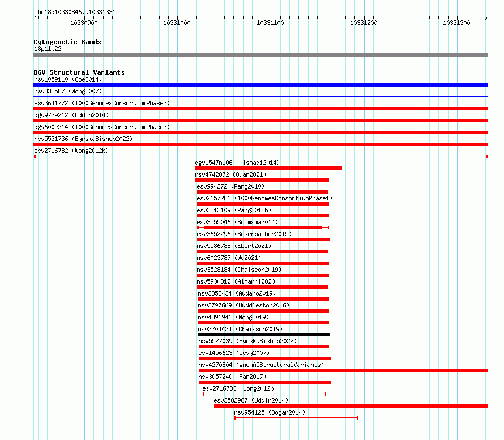The height and width of the screenshot is (440, 504).
Task: Select nsv4742072 (Quan2021) label
Action: click(x=231, y=174)
